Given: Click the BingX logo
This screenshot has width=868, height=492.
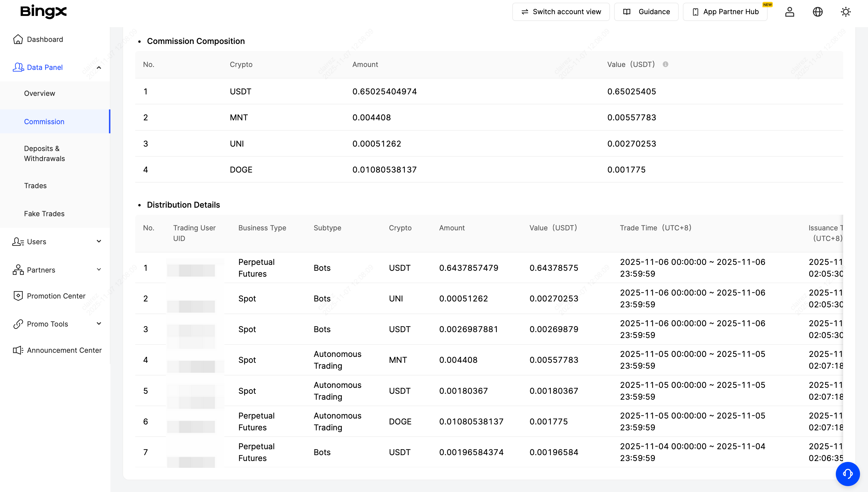Looking at the screenshot, I should [43, 12].
